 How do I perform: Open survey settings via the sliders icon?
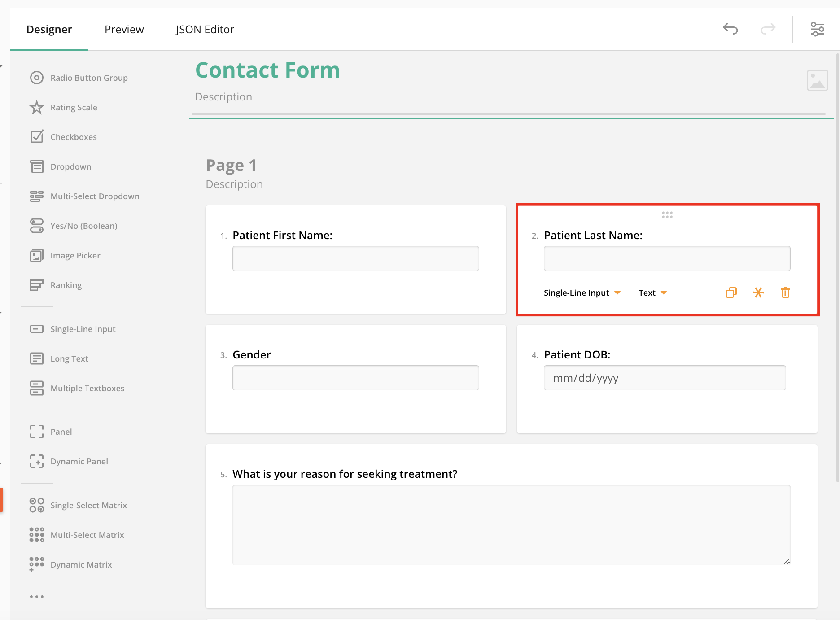click(x=818, y=29)
